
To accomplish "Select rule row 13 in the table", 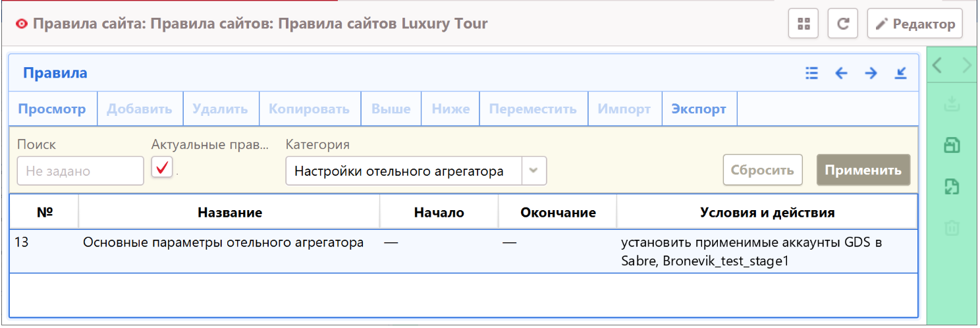I will pos(223,243).
